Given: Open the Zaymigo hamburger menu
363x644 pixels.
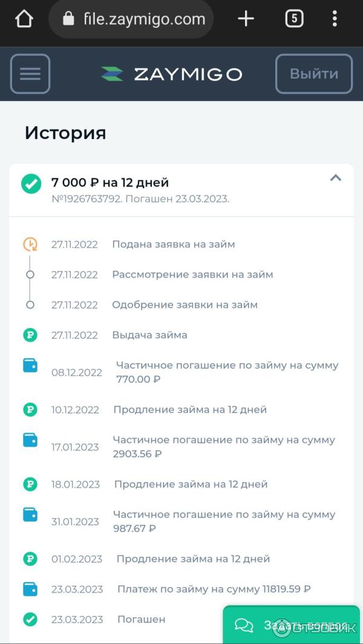Looking at the screenshot, I should point(30,74).
